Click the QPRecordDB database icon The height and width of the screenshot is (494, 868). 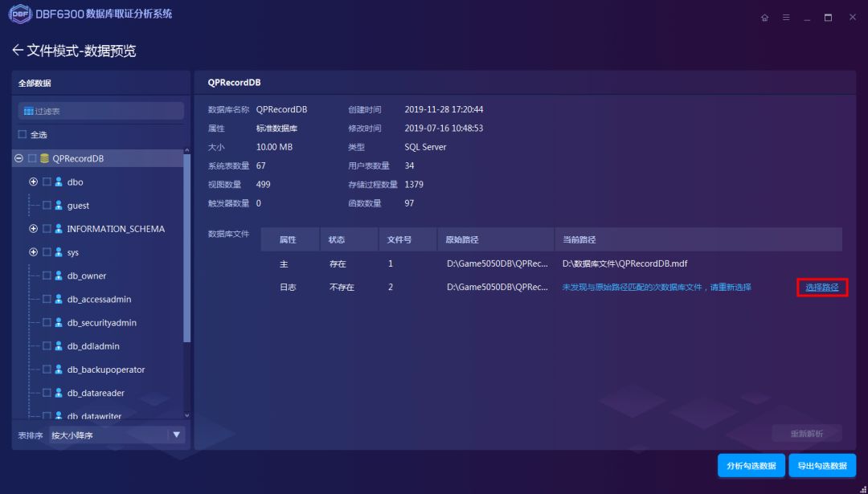[x=45, y=159]
